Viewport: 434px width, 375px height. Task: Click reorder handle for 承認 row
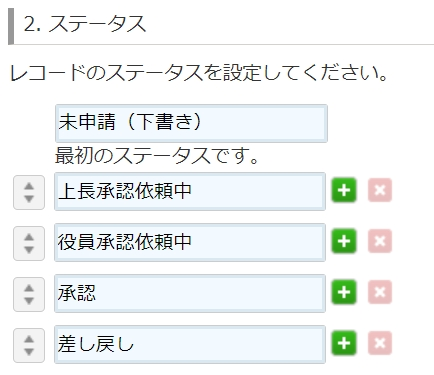[x=29, y=294]
